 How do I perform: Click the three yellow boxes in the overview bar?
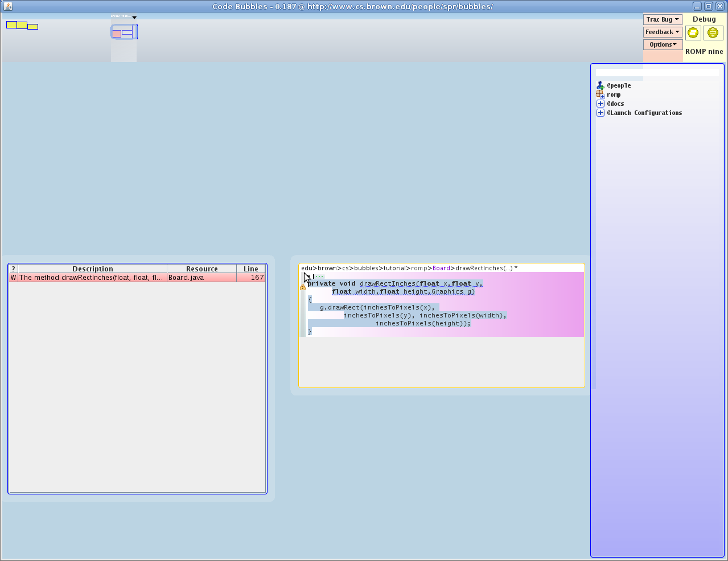[x=22, y=26]
